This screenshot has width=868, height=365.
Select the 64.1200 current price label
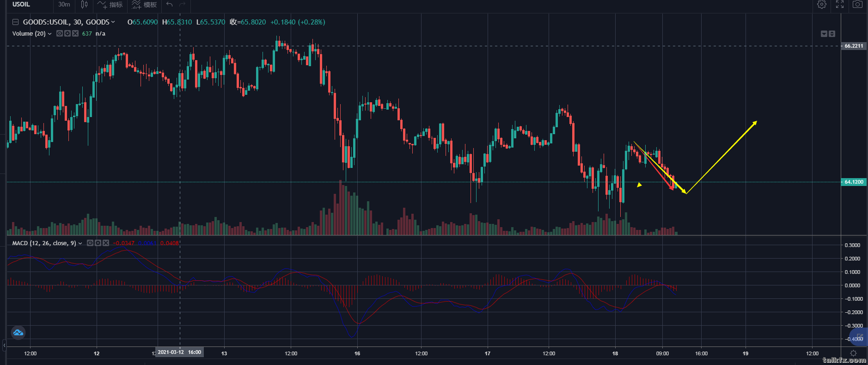853,182
